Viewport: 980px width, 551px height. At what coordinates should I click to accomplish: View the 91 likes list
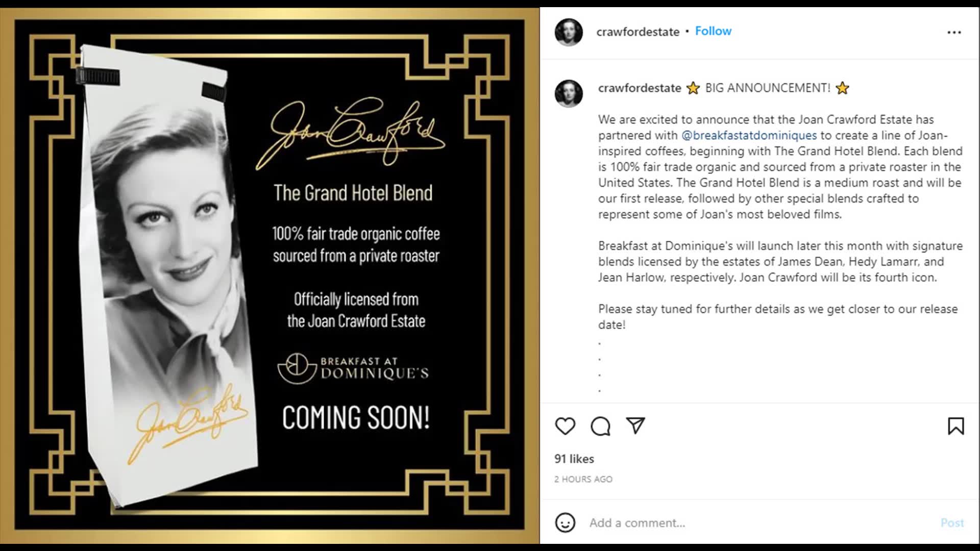click(x=574, y=459)
